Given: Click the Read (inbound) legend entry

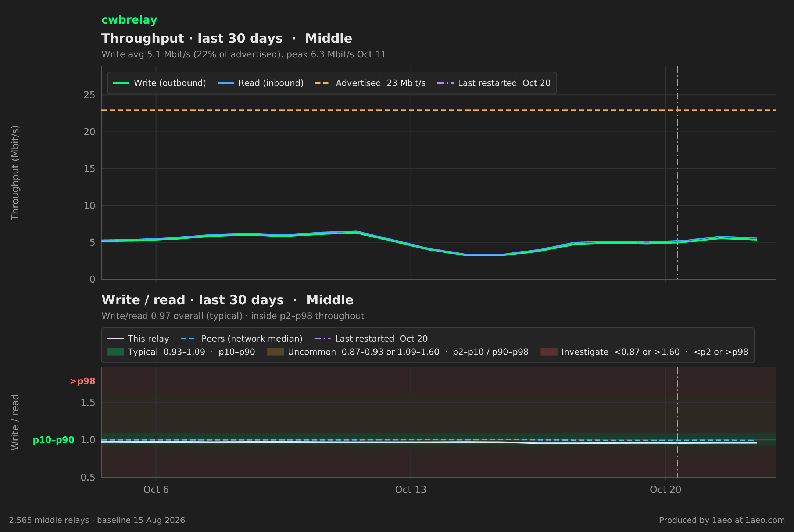Looking at the screenshot, I should click(261, 83).
